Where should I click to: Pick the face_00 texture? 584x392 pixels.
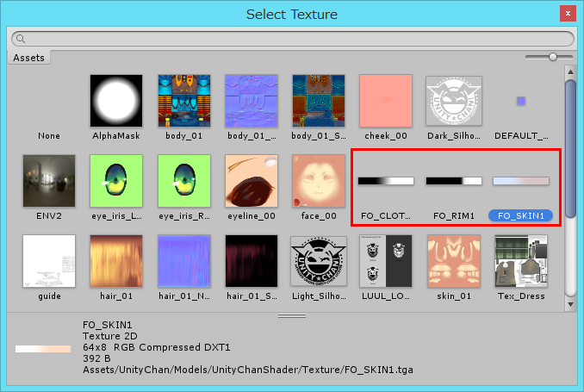click(319, 181)
